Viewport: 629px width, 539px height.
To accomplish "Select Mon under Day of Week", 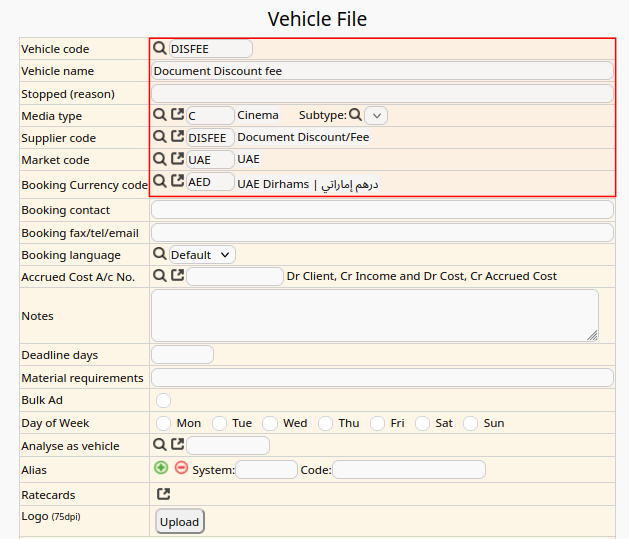I will coord(164,423).
